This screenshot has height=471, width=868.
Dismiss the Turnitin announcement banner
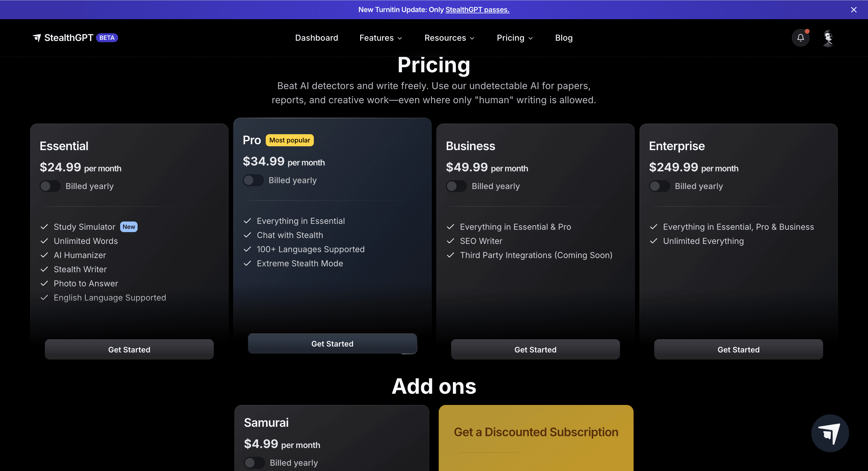(x=854, y=10)
